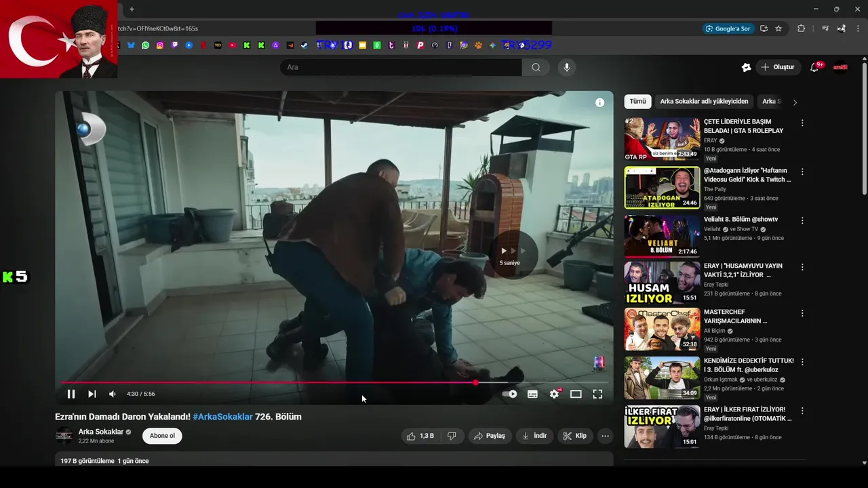Click the progress bar scrubber dot
868x488 pixels.
tap(475, 382)
